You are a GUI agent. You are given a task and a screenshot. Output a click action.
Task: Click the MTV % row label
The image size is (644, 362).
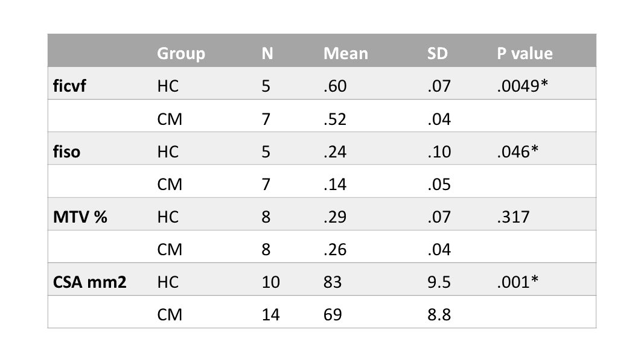[x=80, y=217]
